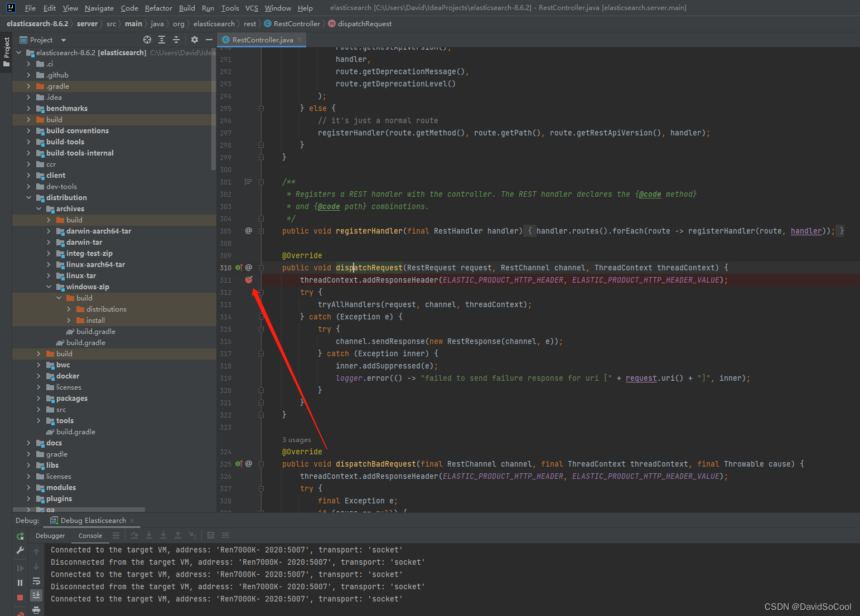Open the Navigate menu
The image size is (860, 616).
pos(99,8)
